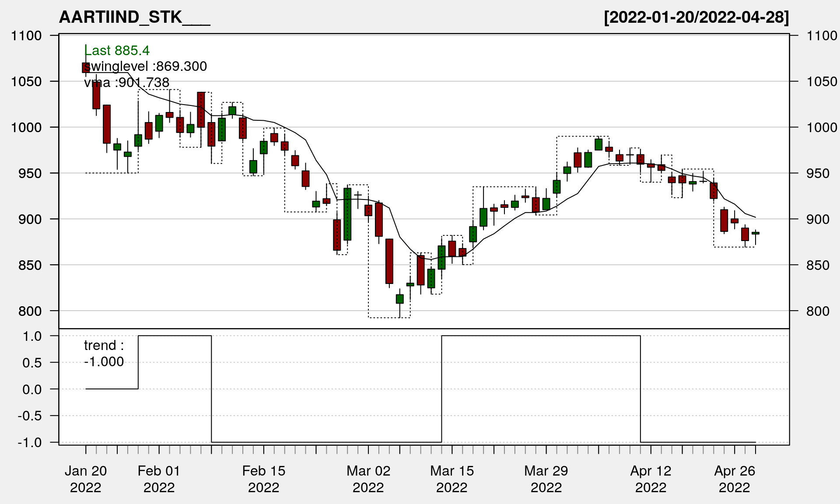This screenshot has width=840, height=504.
Task: Click the 1100 label on left price axis
Action: 26,35
